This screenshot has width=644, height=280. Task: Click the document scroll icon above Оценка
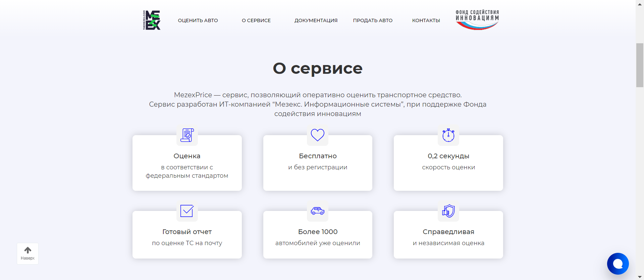[x=187, y=135]
